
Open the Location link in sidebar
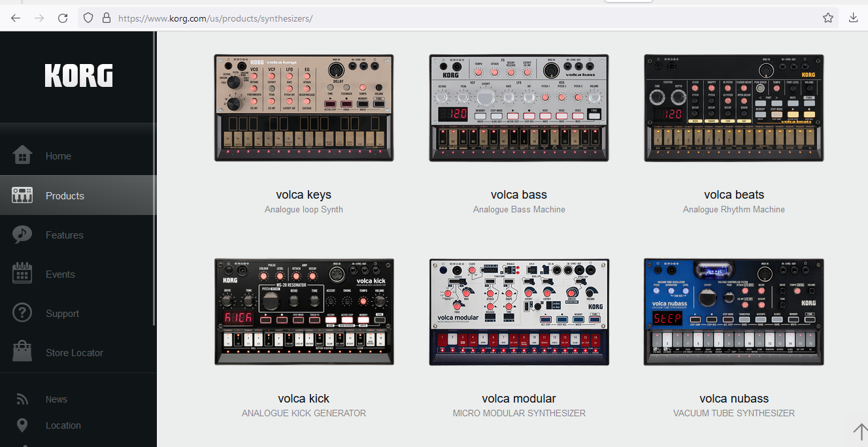(63, 425)
